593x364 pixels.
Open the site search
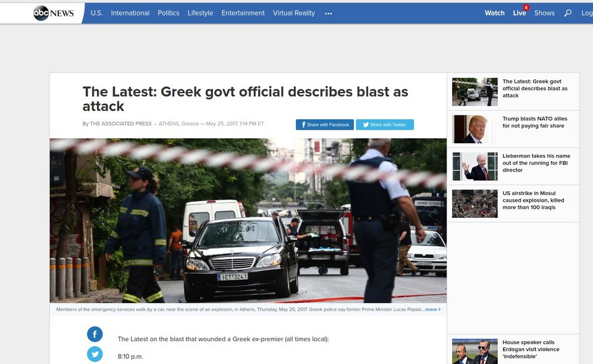point(567,12)
